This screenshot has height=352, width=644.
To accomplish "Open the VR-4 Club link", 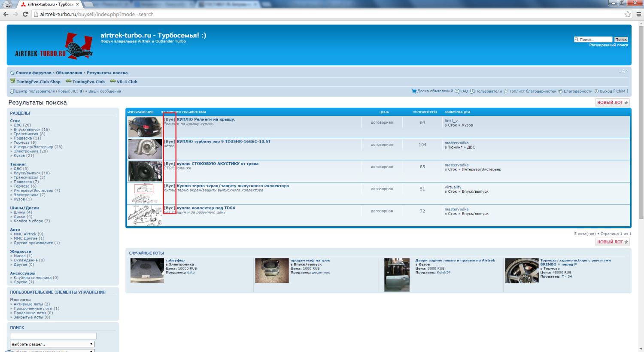I will click(x=127, y=82).
